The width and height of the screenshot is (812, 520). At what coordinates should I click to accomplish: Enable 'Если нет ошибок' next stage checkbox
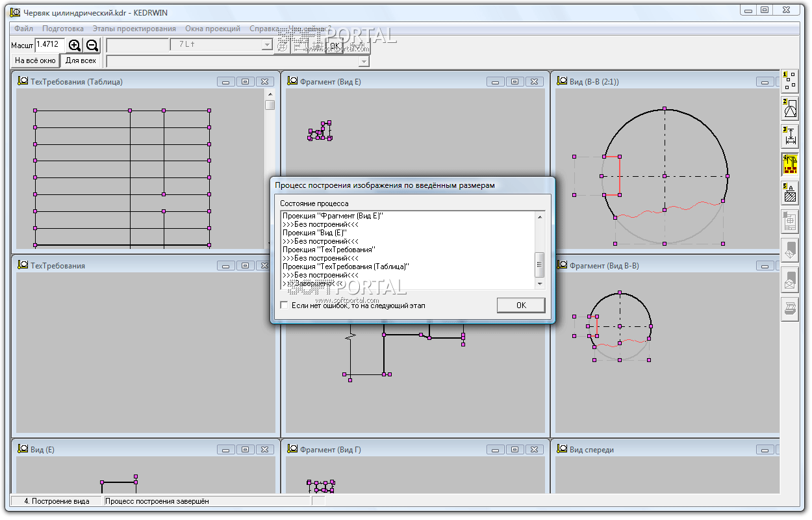pyautogui.click(x=284, y=305)
